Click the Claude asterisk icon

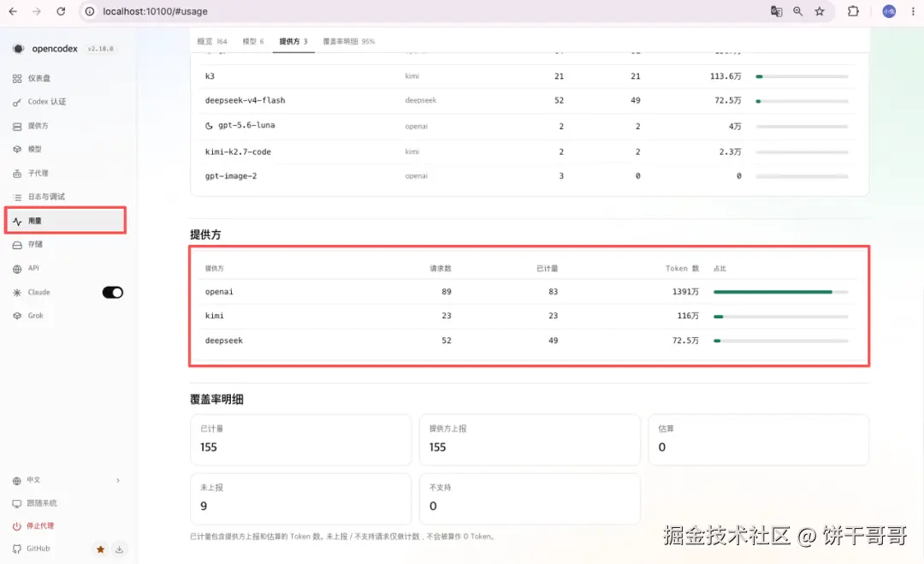pyautogui.click(x=17, y=293)
